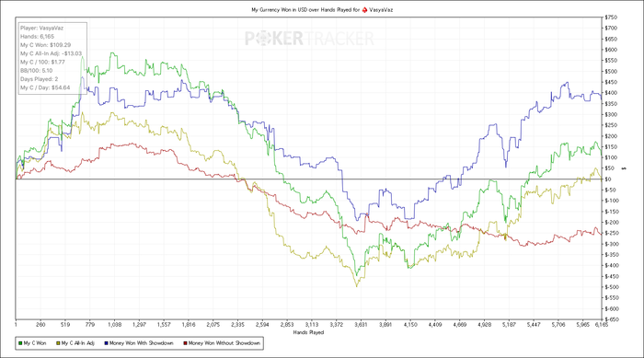The image size is (644, 358).
Task: Select 'Money Won Without Showdown' legend label
Action: coord(224,343)
